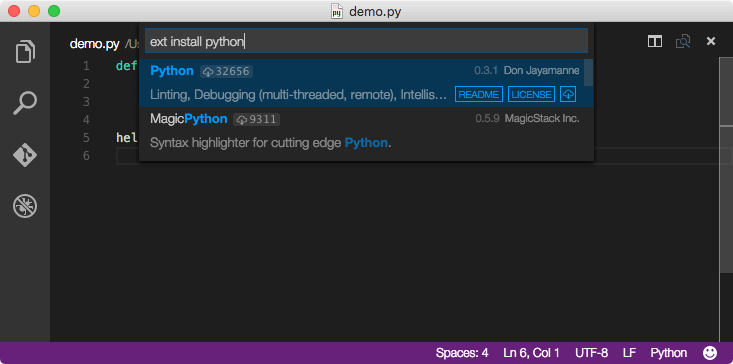Image resolution: width=733 pixels, height=364 pixels.
Task: Open the README of the Python extension
Action: [x=479, y=94]
